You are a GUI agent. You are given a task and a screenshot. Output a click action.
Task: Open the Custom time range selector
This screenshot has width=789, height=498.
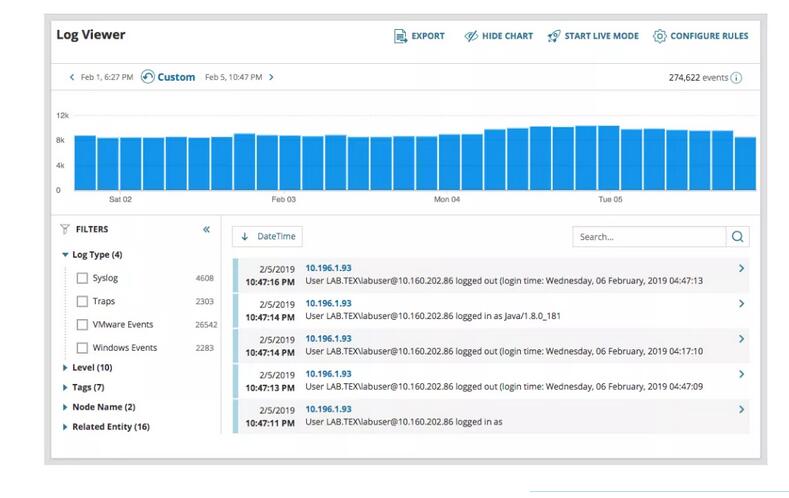(168, 77)
